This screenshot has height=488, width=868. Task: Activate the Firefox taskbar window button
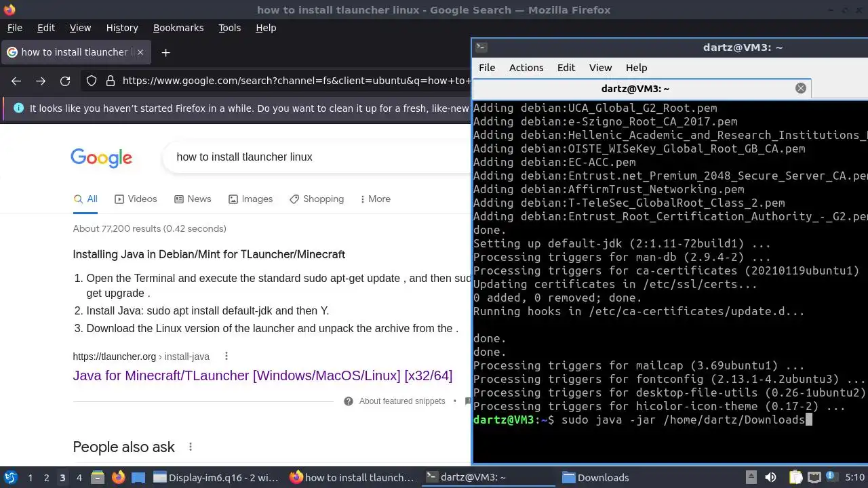click(352, 477)
